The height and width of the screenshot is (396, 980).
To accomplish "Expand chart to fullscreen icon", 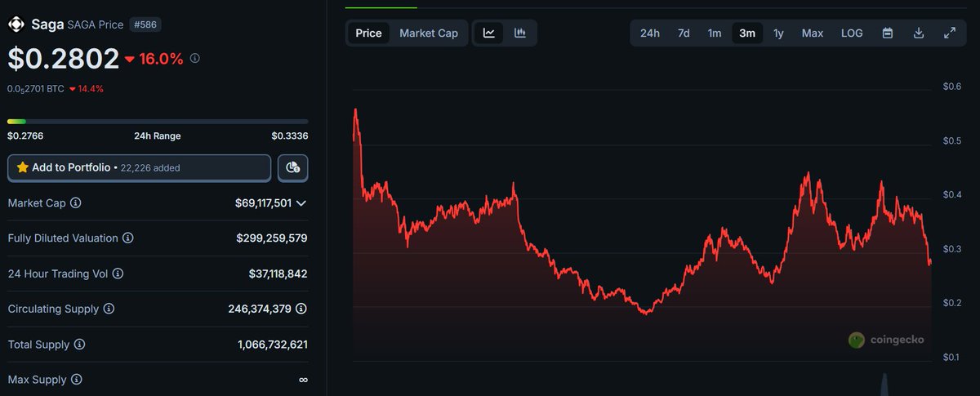I will pos(950,33).
